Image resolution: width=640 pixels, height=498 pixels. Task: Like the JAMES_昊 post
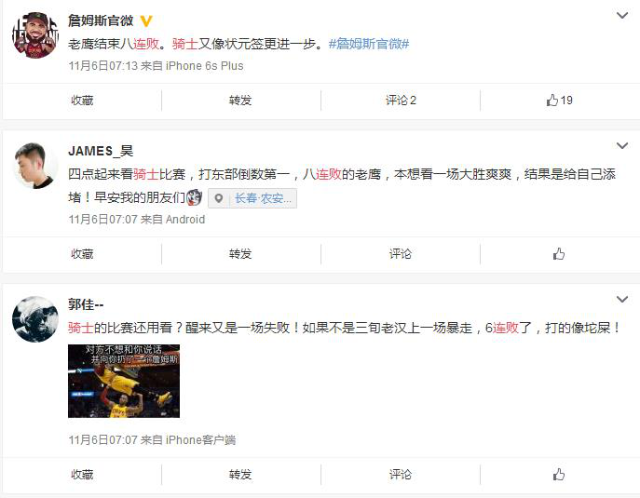(x=559, y=254)
